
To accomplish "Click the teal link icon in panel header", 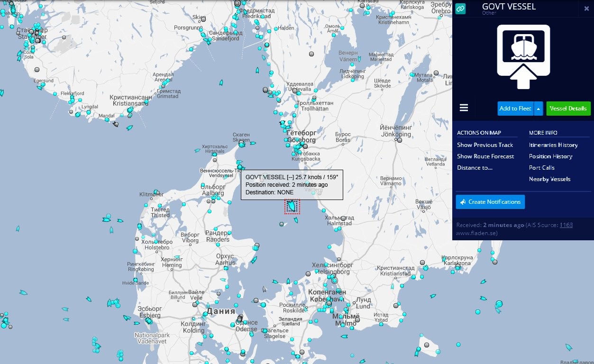I will (x=460, y=9).
